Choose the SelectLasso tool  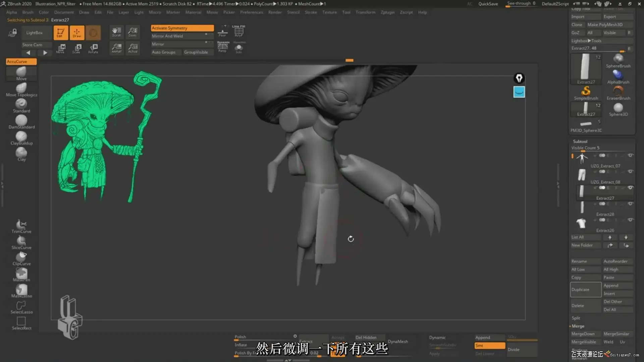[21, 306]
